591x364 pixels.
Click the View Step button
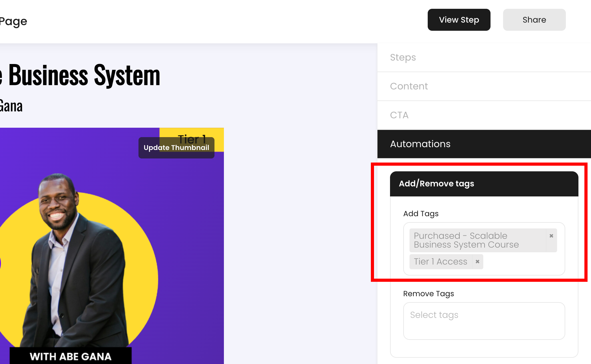tap(459, 20)
